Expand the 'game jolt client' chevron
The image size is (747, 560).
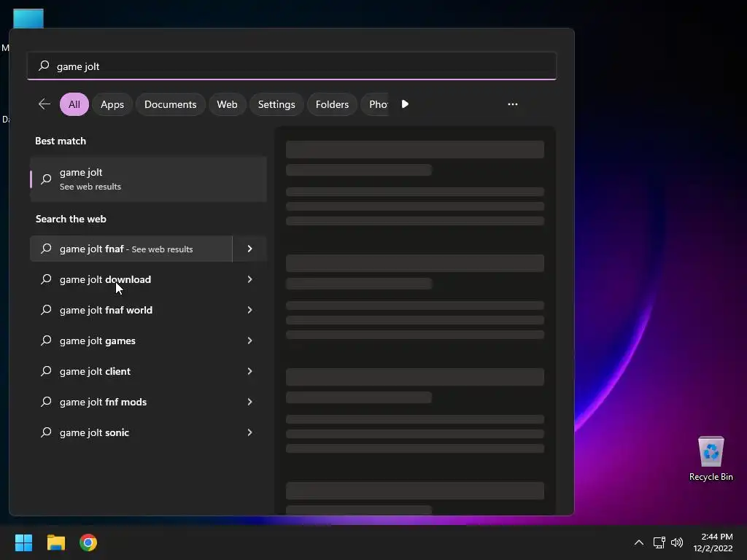tap(249, 371)
